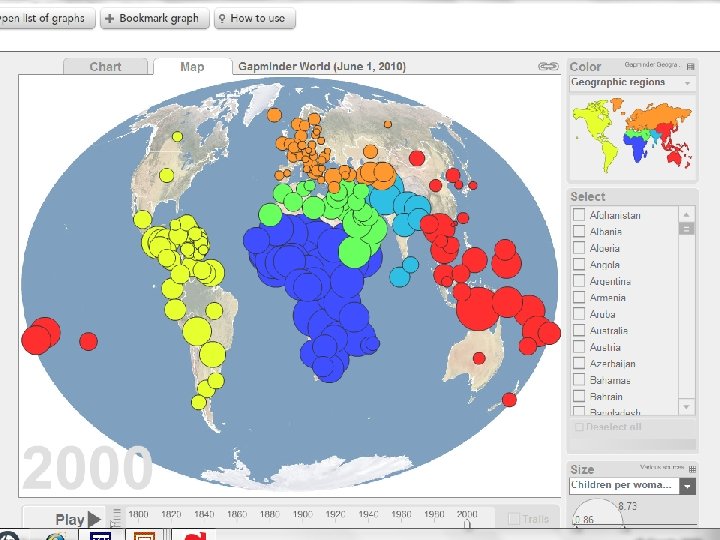The image size is (720, 540).
Task: Tick the Argentina checkbox
Action: 579,281
